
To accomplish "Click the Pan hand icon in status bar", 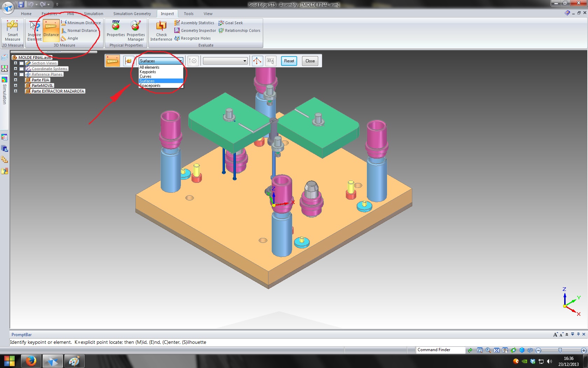I will (505, 350).
